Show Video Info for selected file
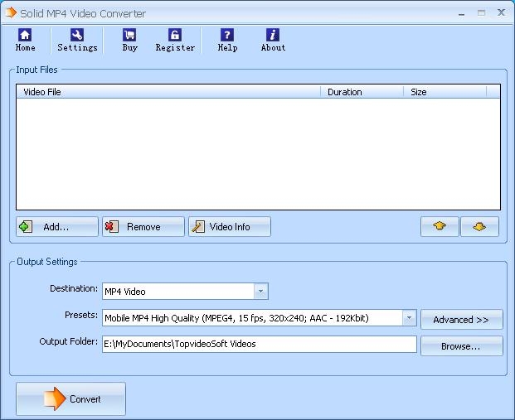 230,227
